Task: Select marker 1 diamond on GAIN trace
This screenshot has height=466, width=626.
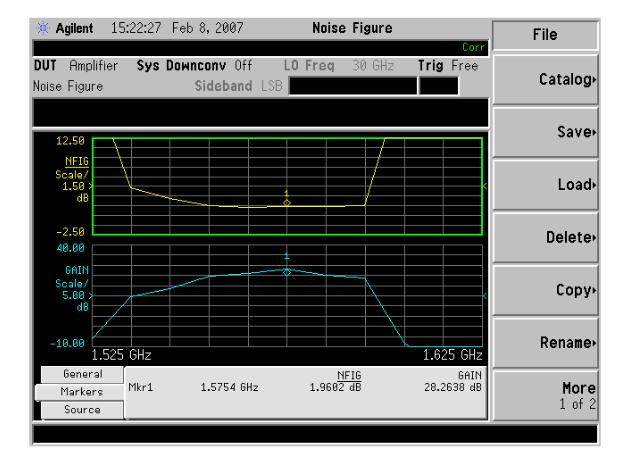Action: coord(286,271)
